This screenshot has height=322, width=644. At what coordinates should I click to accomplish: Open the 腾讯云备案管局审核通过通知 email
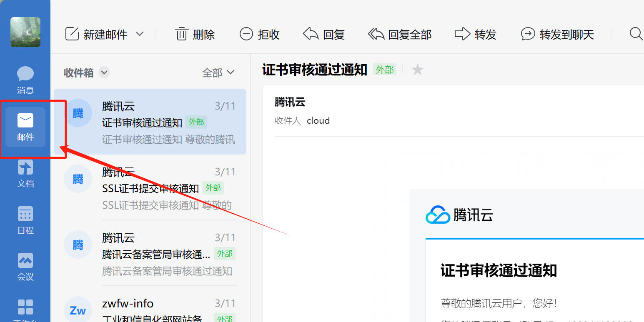150,254
